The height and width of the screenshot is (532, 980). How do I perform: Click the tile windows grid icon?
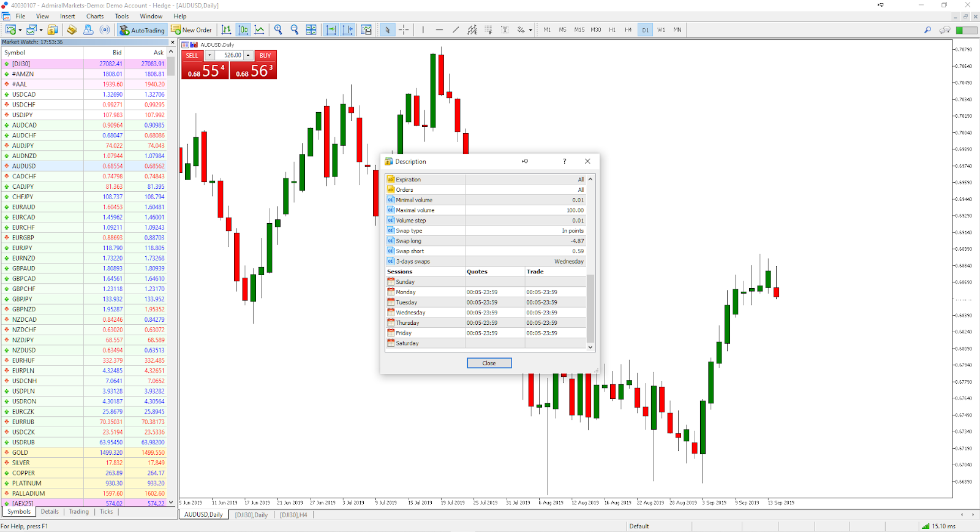tap(311, 29)
